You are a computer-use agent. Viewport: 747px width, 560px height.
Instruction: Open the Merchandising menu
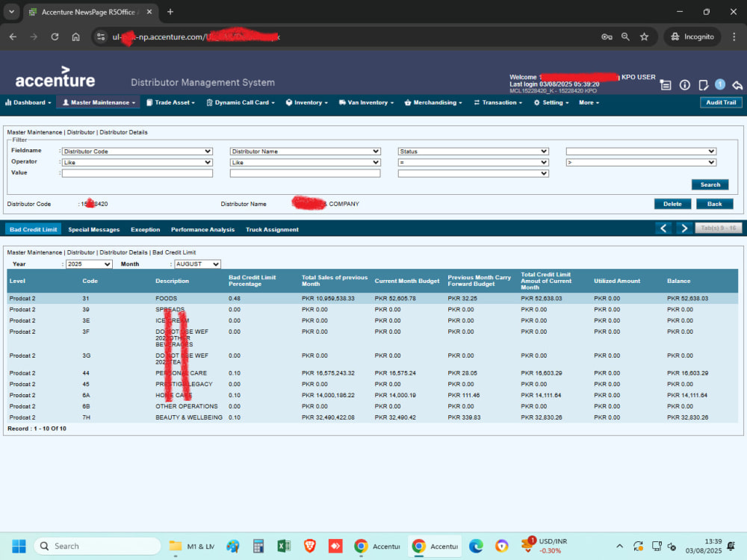(433, 102)
